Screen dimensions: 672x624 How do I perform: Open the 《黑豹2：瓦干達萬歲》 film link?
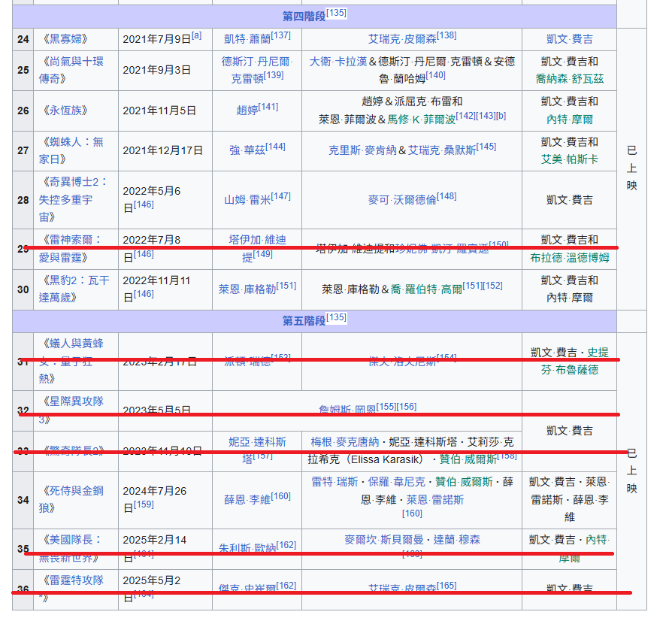(74, 289)
